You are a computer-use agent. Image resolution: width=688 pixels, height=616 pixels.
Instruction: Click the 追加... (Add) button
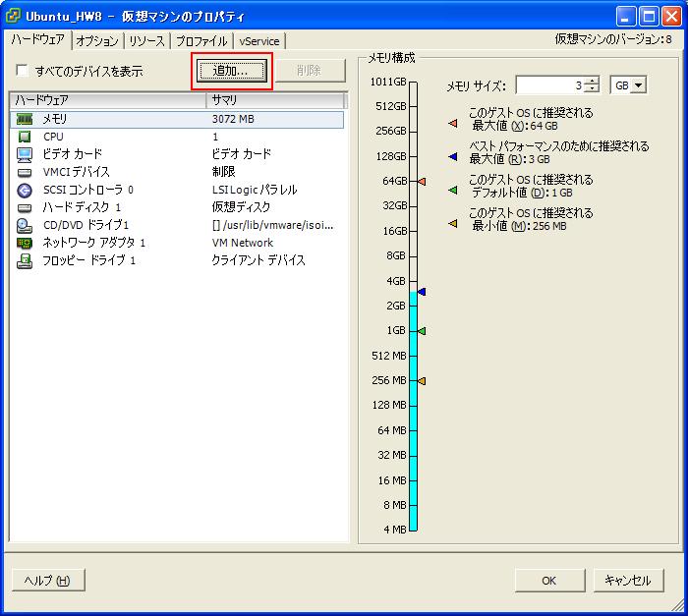coord(231,71)
